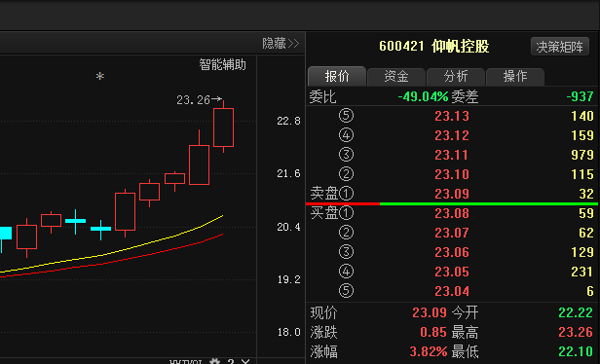Select the first cyan cross doji candlestick
This screenshot has width=600, height=364.
[x=75, y=221]
